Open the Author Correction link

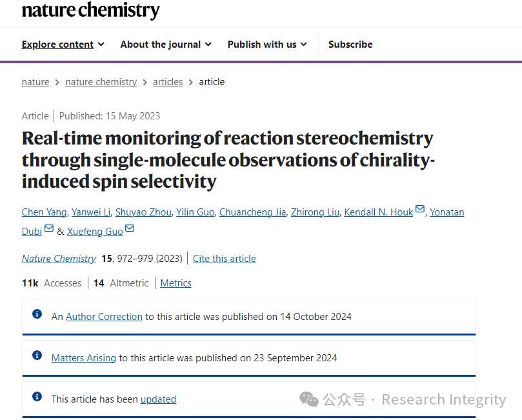click(104, 317)
